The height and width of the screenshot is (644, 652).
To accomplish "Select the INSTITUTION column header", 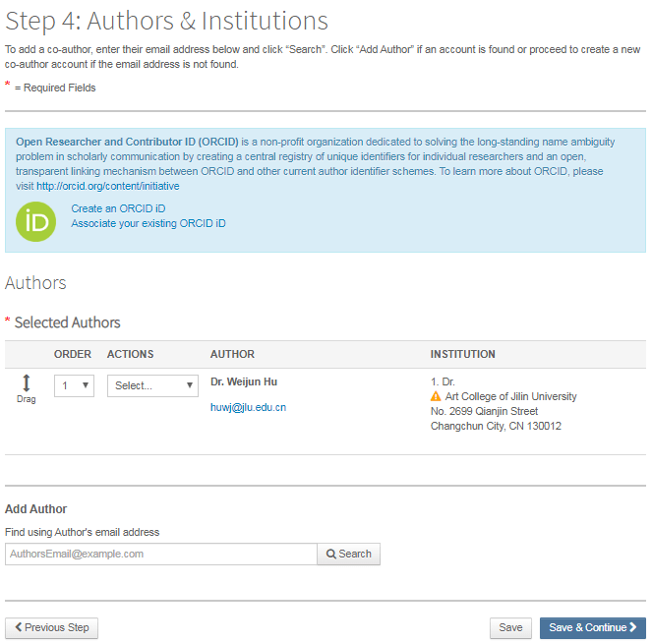I will pos(462,354).
